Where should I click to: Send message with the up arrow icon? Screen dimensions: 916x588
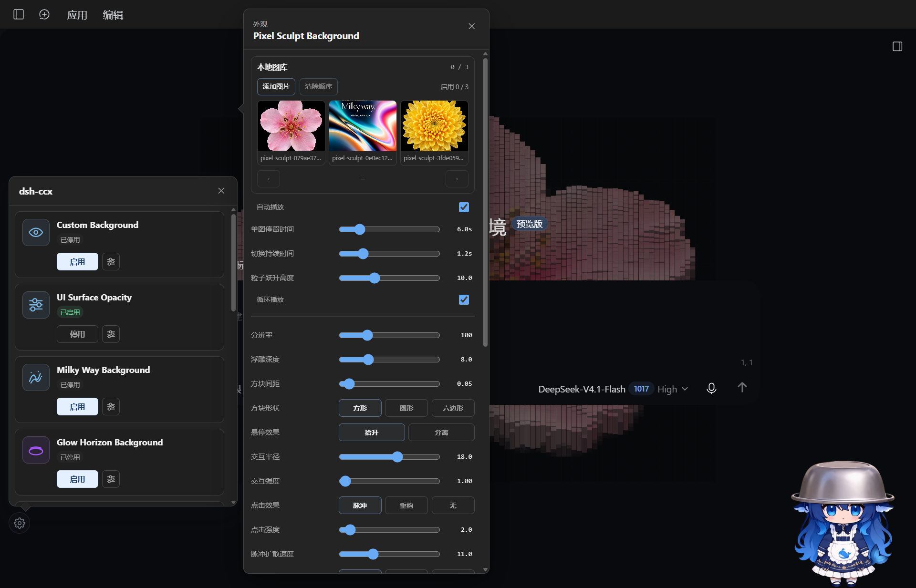742,387
